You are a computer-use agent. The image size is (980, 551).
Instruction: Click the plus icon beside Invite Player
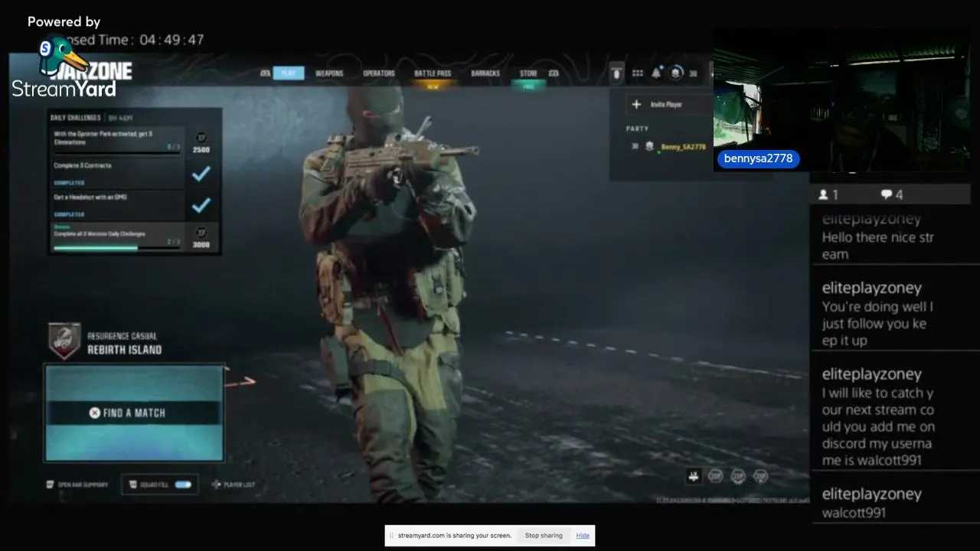pos(636,104)
